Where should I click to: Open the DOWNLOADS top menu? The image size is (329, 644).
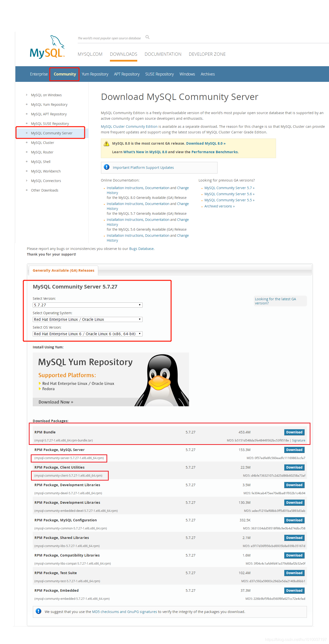[x=124, y=54]
